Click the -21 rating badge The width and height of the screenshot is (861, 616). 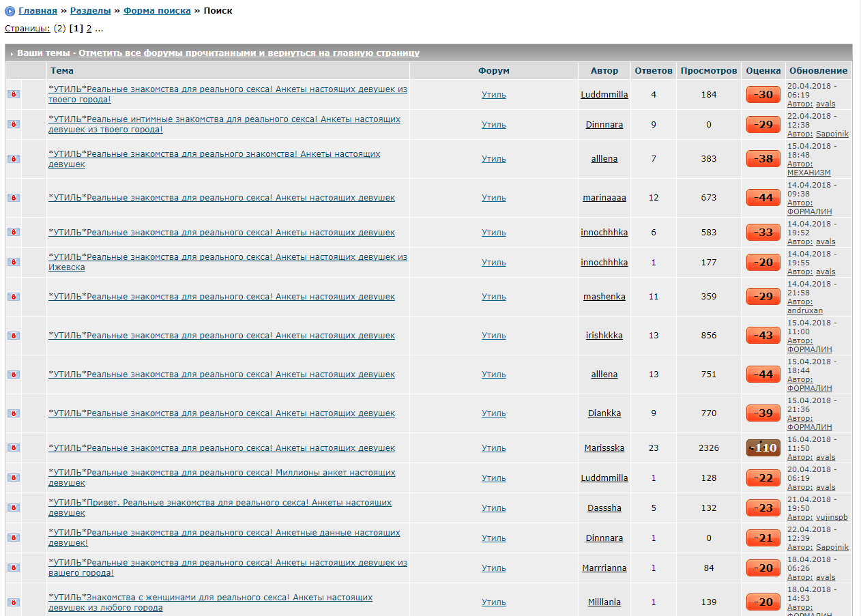coord(763,538)
